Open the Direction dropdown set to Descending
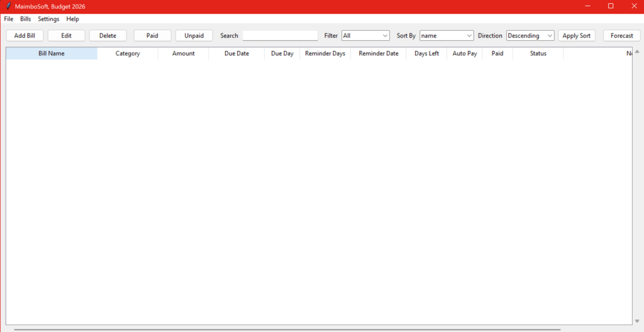The height and width of the screenshot is (332, 644). click(x=530, y=36)
